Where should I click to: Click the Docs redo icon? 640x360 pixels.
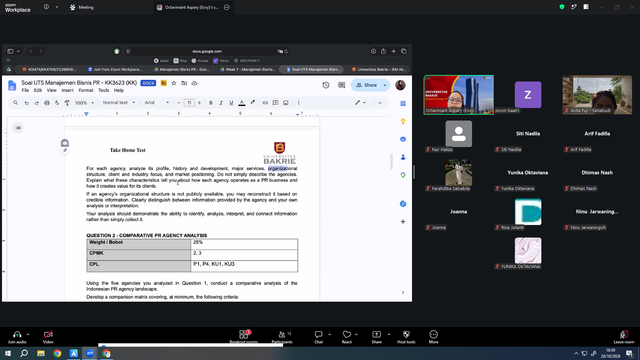pyautogui.click(x=37, y=103)
